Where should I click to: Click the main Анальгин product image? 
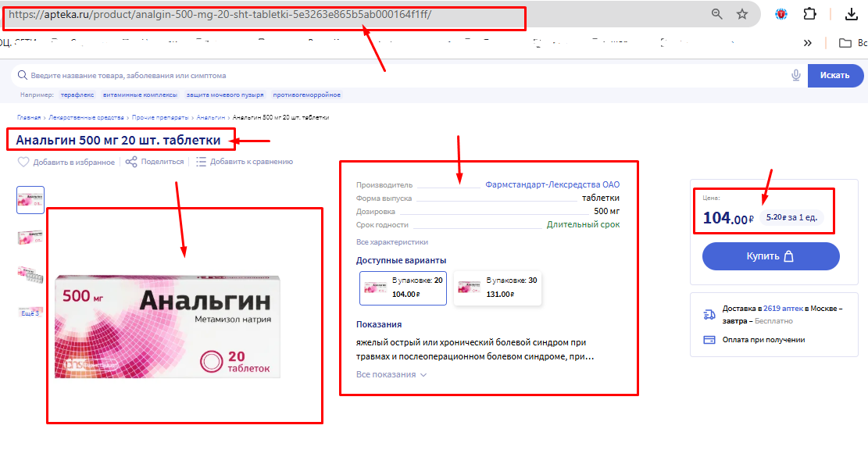167,327
